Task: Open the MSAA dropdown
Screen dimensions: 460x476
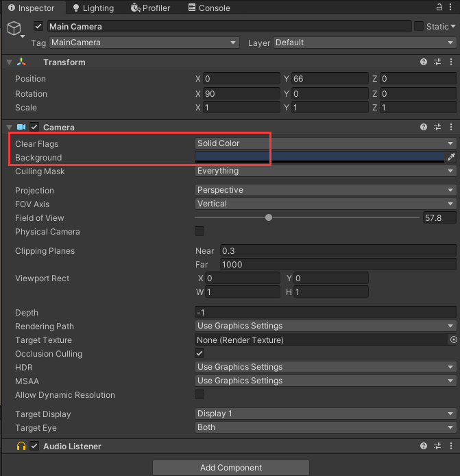Action: 326,381
